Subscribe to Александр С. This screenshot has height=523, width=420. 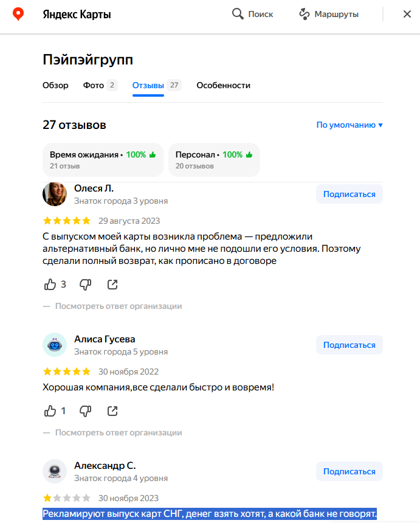click(349, 471)
